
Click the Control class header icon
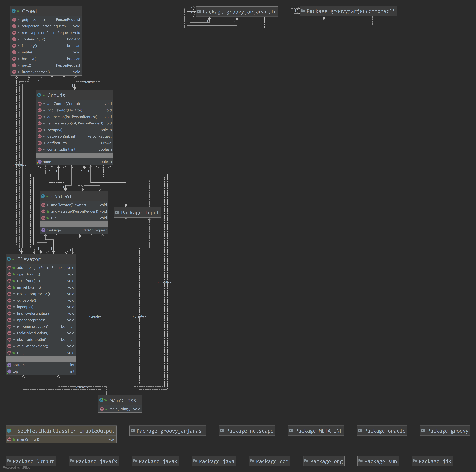click(x=43, y=196)
